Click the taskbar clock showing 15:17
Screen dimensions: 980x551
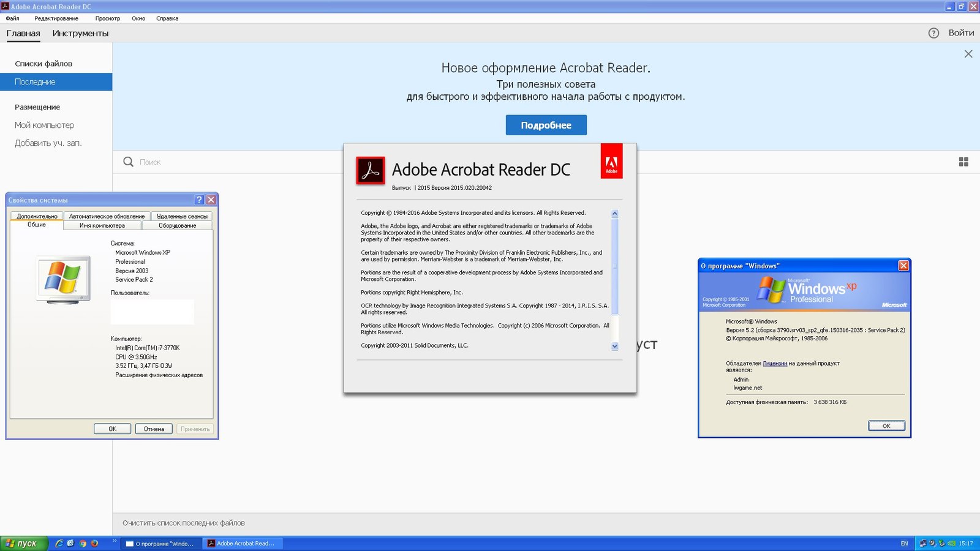[966, 543]
